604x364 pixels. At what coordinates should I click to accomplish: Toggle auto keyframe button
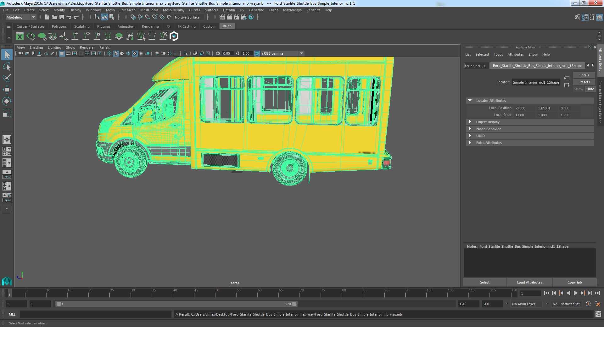coord(588,304)
